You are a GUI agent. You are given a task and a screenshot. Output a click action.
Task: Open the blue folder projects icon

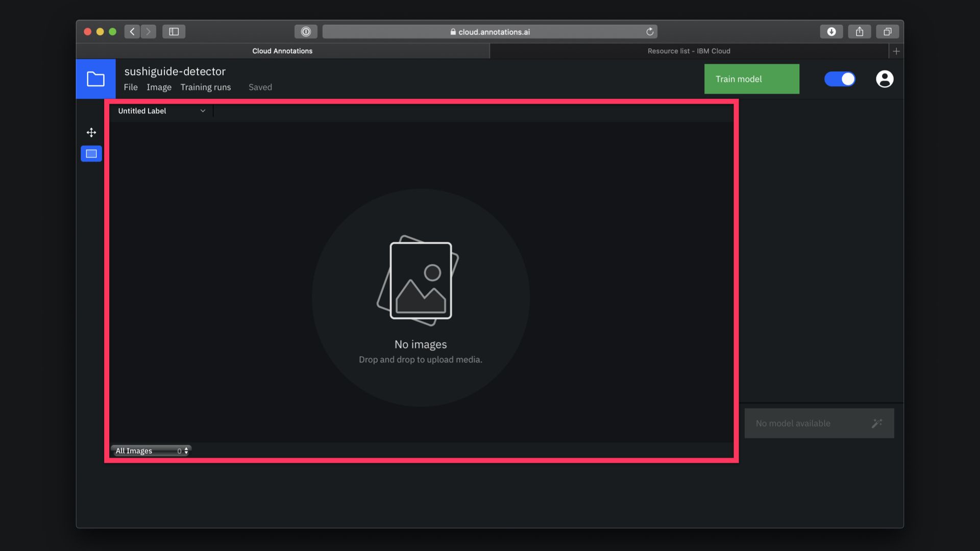95,79
